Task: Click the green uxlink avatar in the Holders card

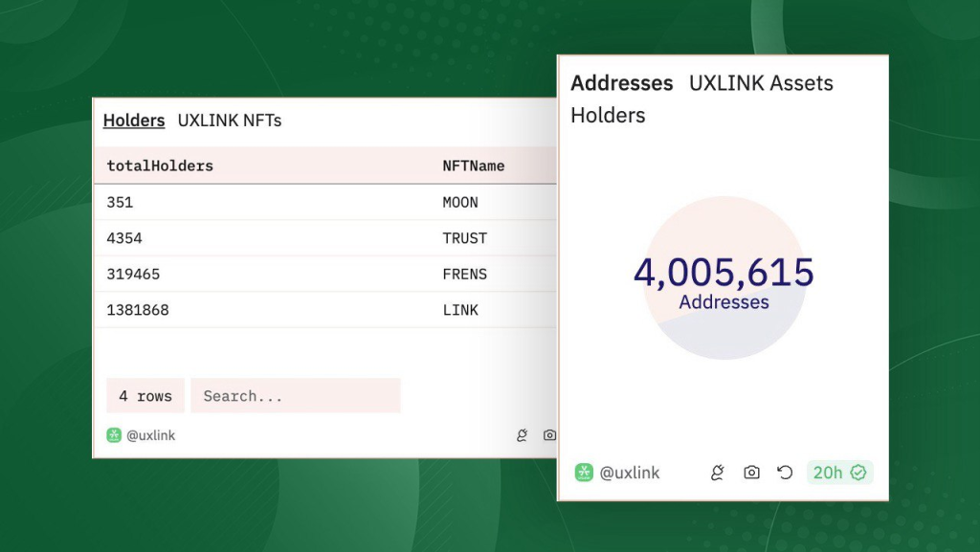Action: [114, 435]
